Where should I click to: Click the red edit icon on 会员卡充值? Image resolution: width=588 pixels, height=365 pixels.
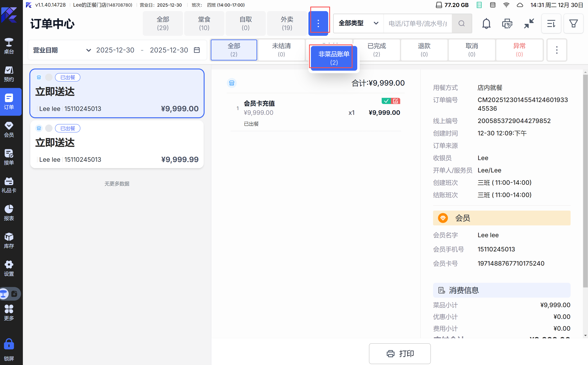click(396, 101)
